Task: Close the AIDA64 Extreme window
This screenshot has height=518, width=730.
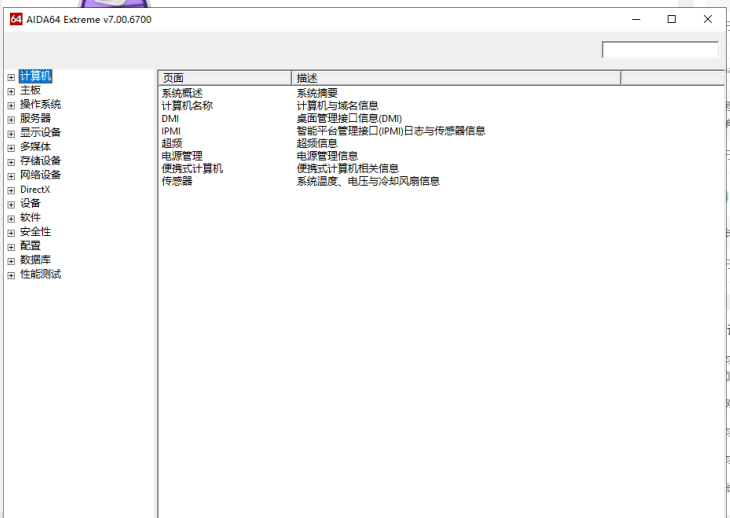Action: coord(708,19)
